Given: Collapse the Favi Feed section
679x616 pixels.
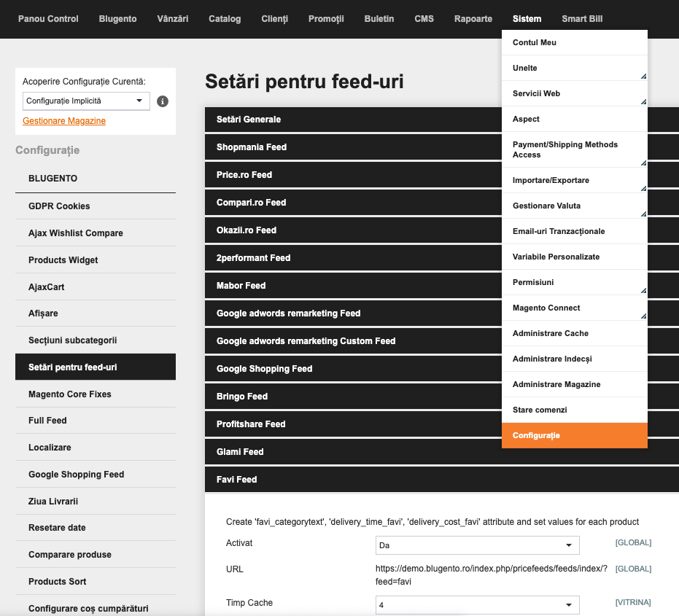Looking at the screenshot, I should click(x=442, y=480).
